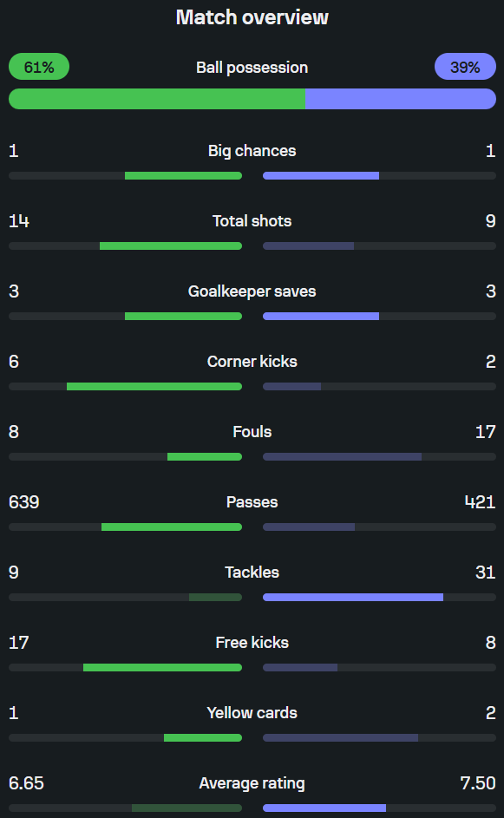Select the Match overview heading
This screenshot has height=818, width=504.
(x=252, y=17)
